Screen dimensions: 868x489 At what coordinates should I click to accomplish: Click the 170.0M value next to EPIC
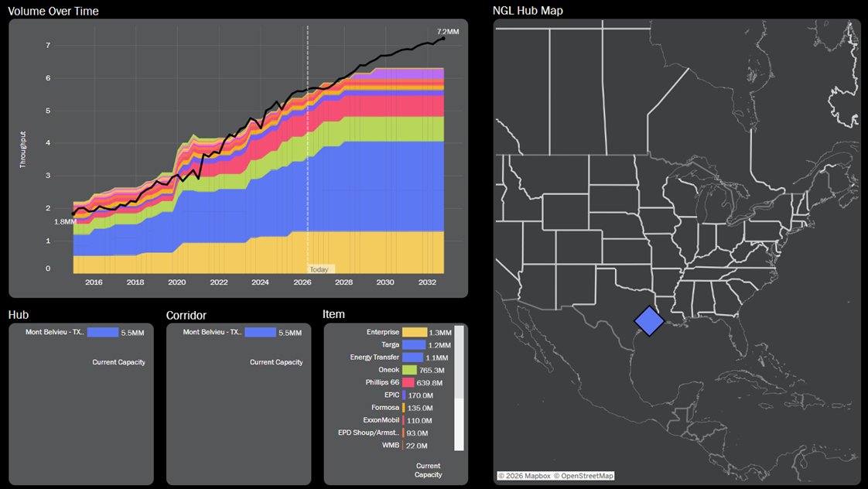421,395
